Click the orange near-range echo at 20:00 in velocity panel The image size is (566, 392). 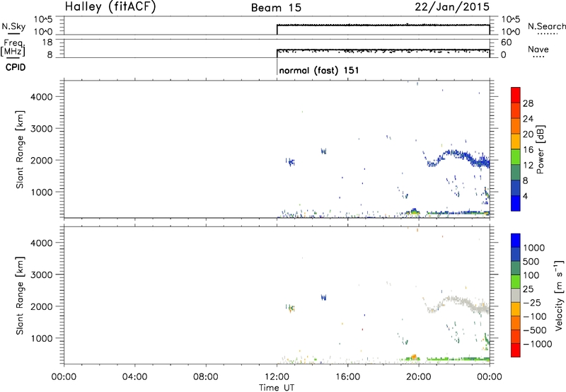pos(414,357)
